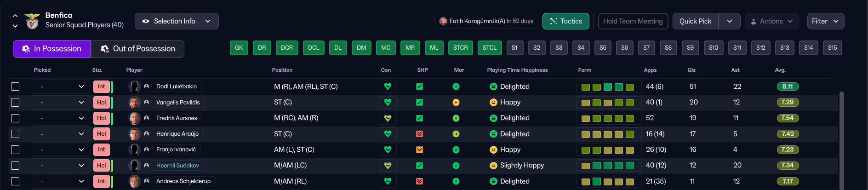Select the In Possession tab
This screenshot has width=868, height=190.
51,49
